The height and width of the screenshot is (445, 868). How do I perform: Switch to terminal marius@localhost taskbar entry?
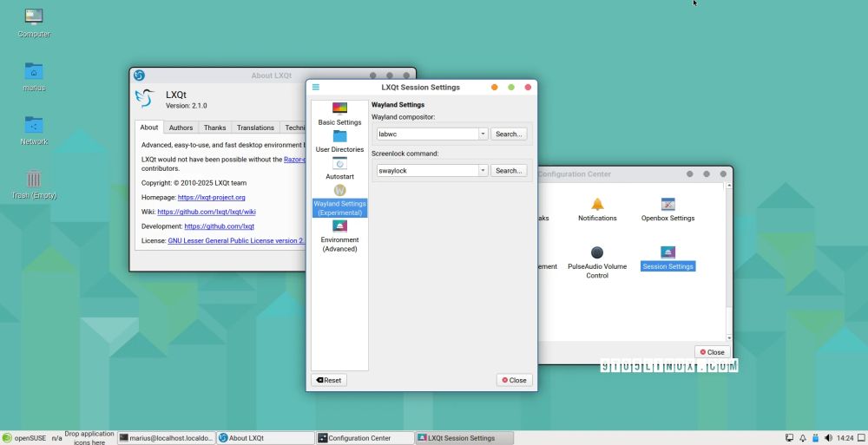166,438
